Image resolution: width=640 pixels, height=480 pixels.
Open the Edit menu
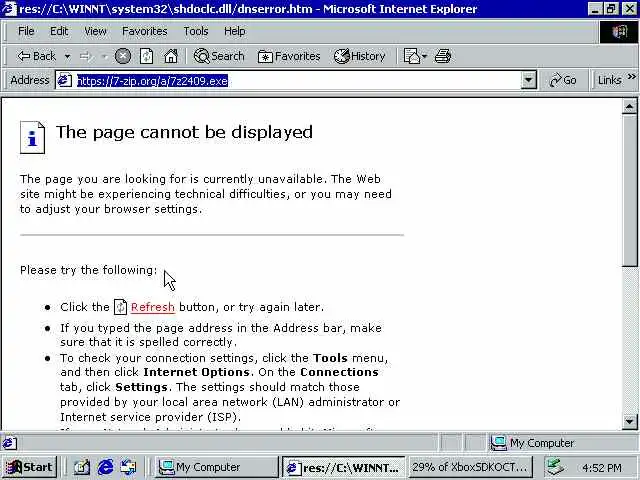point(59,31)
